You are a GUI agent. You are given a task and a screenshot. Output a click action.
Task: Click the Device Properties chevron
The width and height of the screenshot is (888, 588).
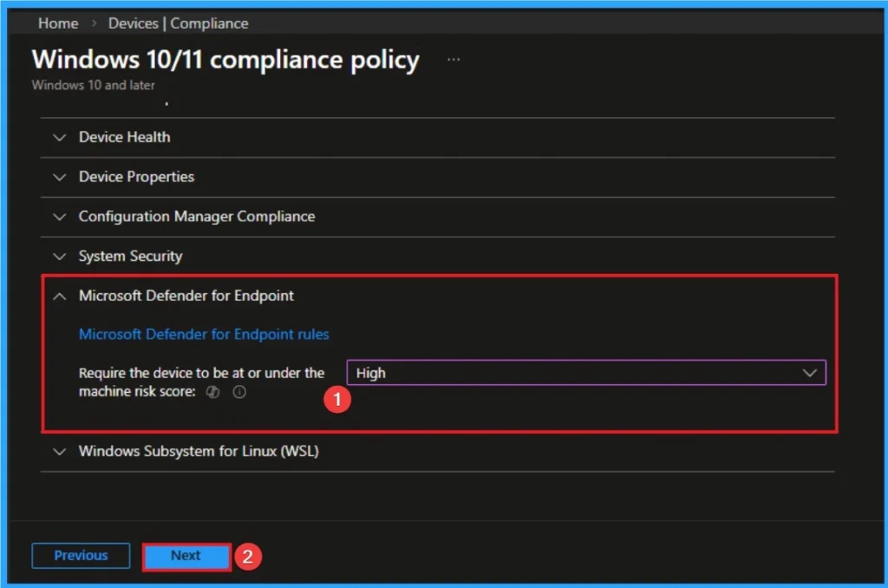click(59, 177)
